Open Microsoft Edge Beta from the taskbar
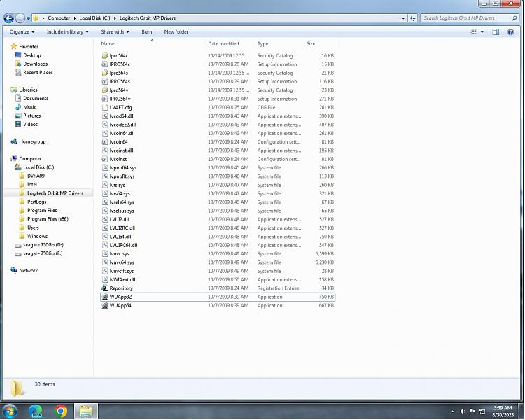The image size is (525, 420). (36, 412)
